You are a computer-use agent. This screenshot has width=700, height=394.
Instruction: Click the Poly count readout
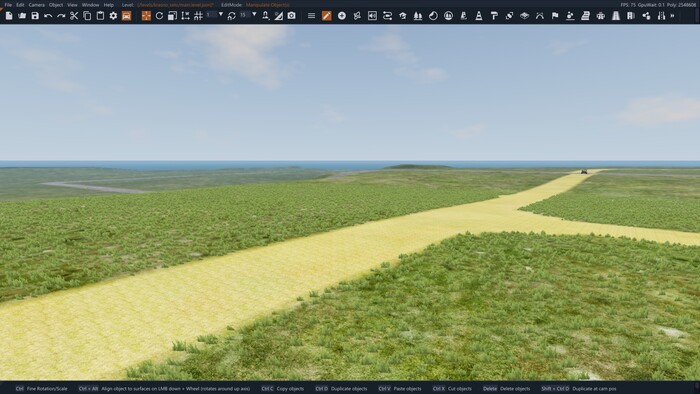tap(682, 4)
